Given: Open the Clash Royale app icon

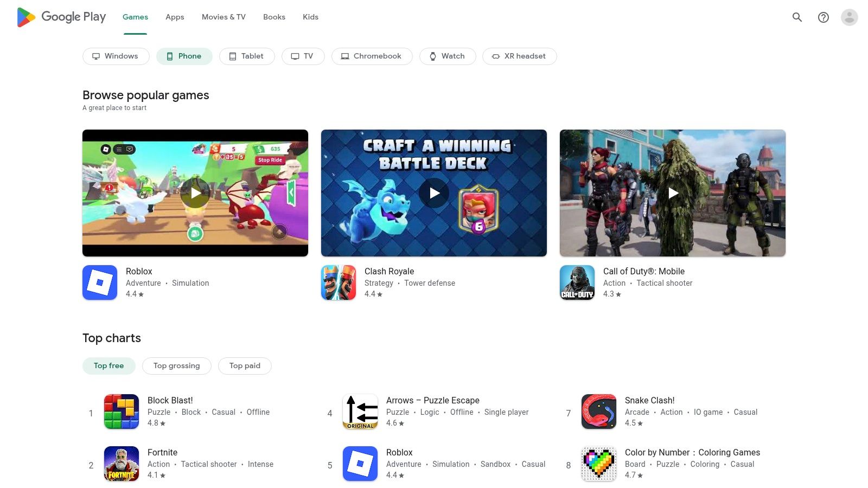Looking at the screenshot, I should pos(338,282).
